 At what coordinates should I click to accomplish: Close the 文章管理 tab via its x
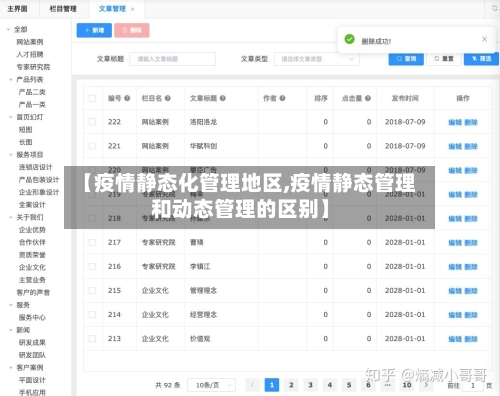pyautogui.click(x=133, y=9)
